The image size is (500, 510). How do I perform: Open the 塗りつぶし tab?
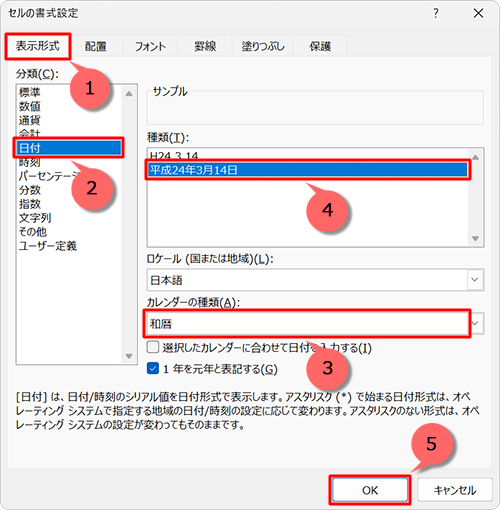point(263,46)
